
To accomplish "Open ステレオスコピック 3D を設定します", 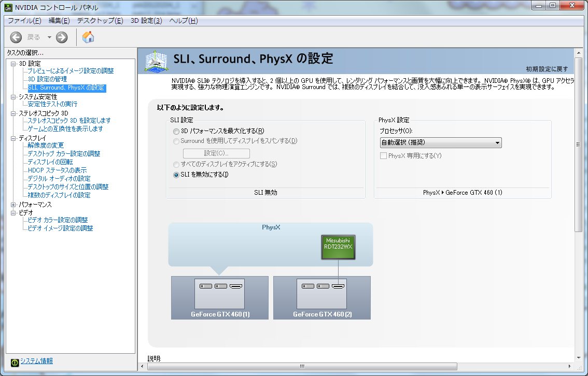I will coord(69,121).
